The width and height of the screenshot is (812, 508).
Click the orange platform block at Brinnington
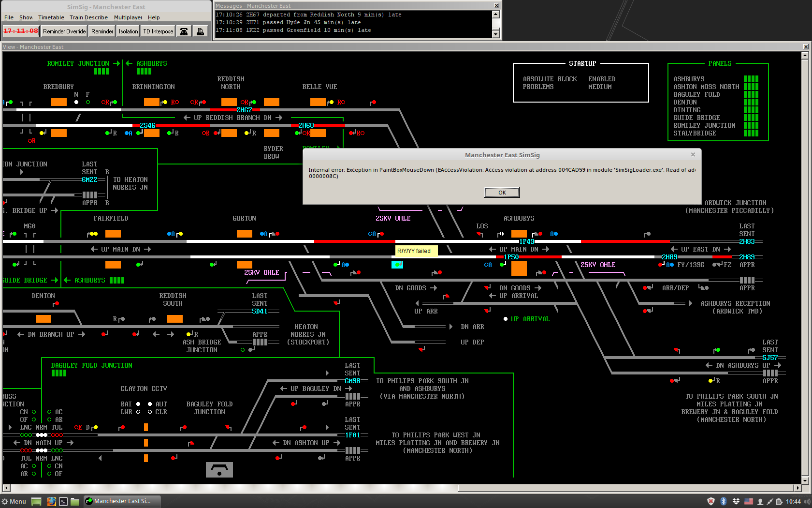151,102
